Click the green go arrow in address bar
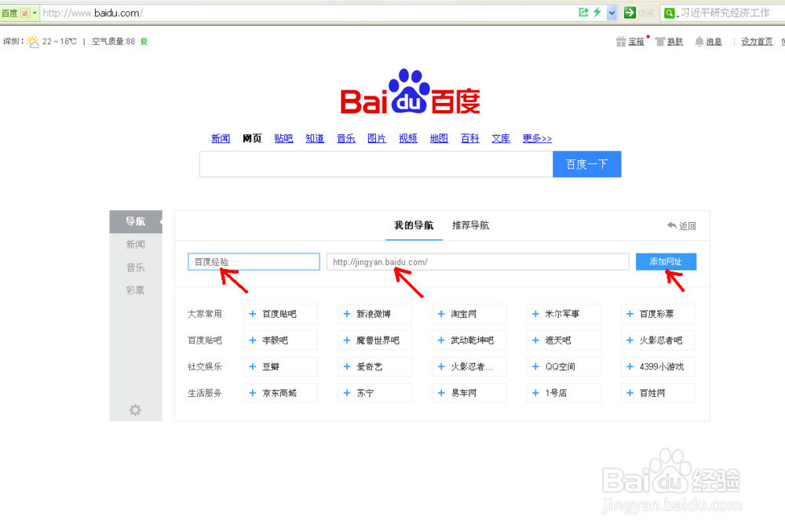 click(x=630, y=13)
